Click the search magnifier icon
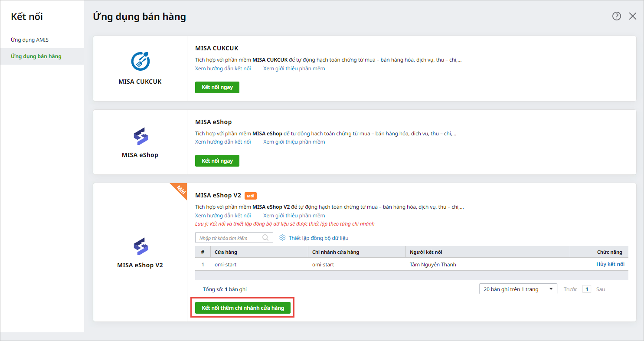The height and width of the screenshot is (341, 644). (266, 238)
